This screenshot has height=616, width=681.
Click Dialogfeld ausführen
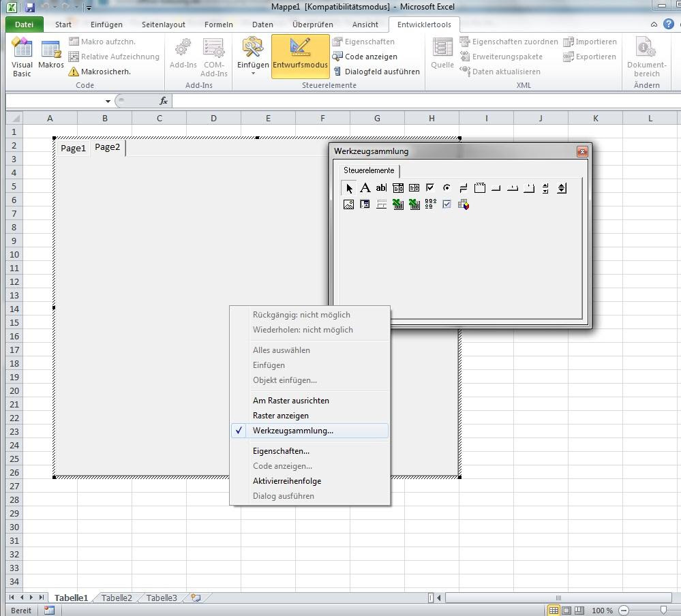376,72
